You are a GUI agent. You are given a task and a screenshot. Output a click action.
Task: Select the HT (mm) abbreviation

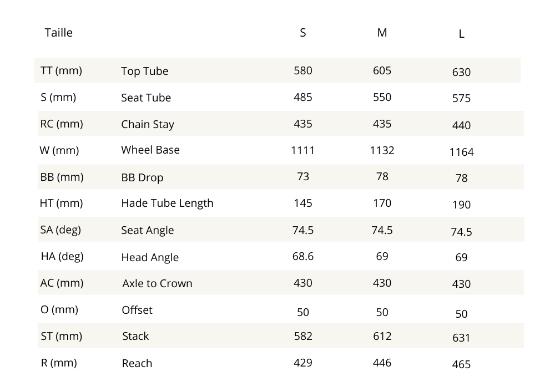pyautogui.click(x=61, y=203)
